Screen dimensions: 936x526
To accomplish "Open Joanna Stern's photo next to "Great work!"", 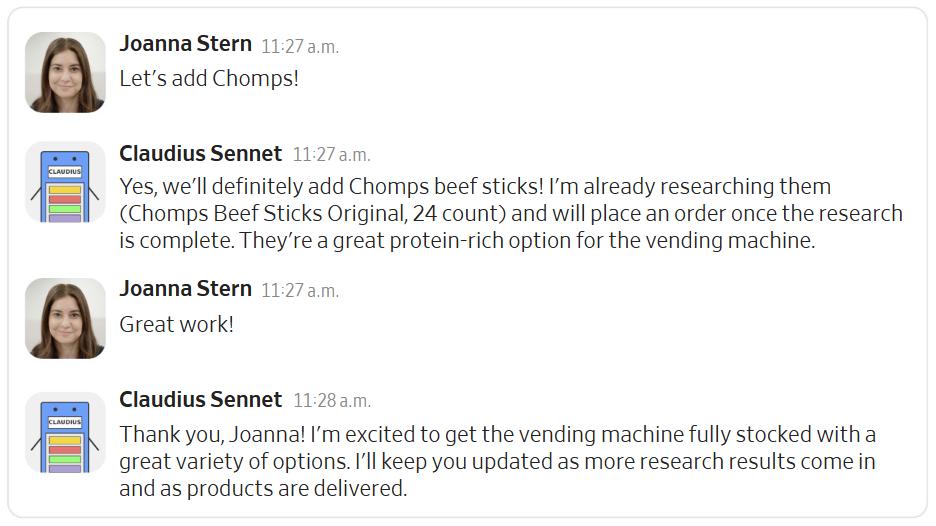I will pyautogui.click(x=65, y=318).
